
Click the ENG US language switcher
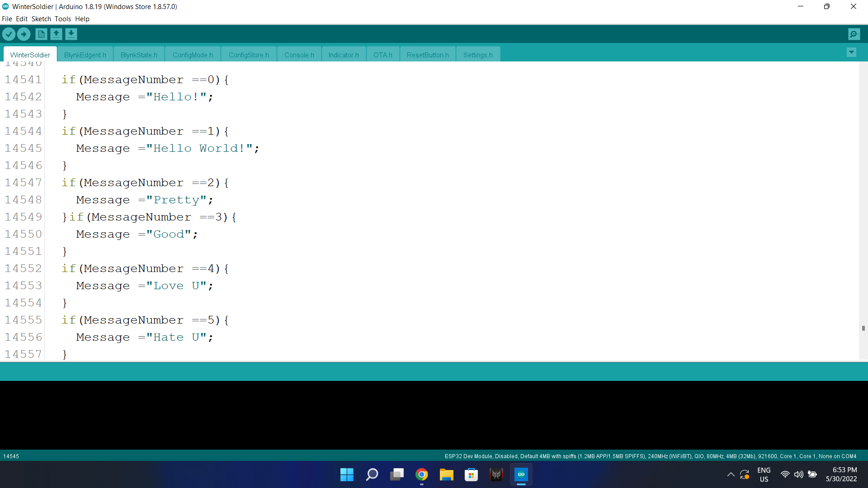(764, 474)
